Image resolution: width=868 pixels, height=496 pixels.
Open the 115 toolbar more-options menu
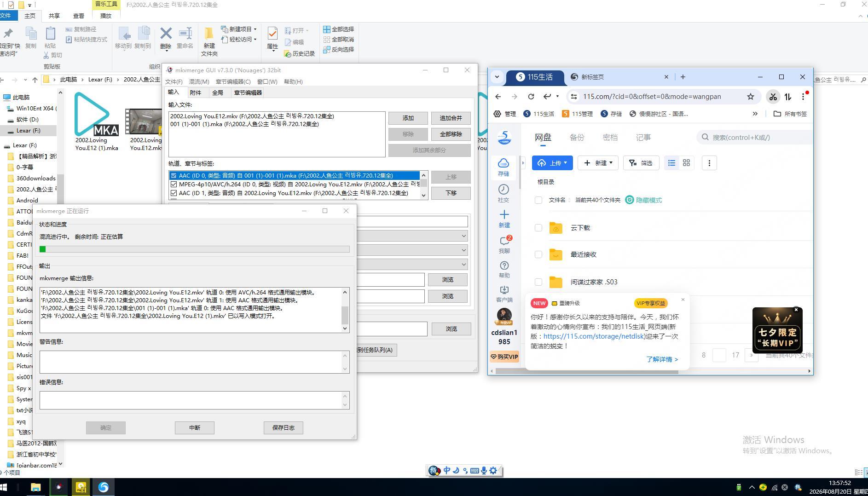(x=709, y=163)
